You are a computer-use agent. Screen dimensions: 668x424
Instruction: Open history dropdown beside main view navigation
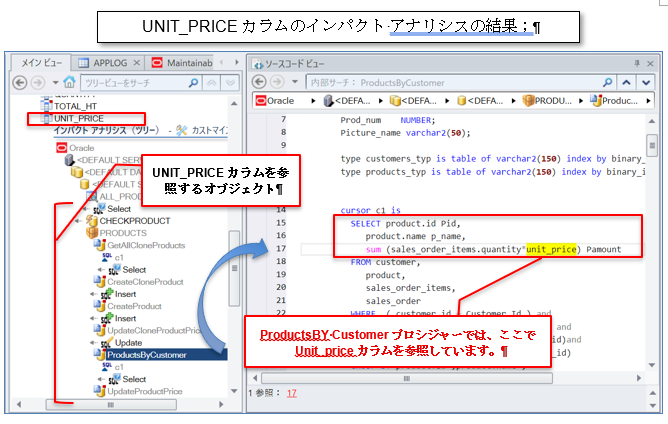click(53, 82)
